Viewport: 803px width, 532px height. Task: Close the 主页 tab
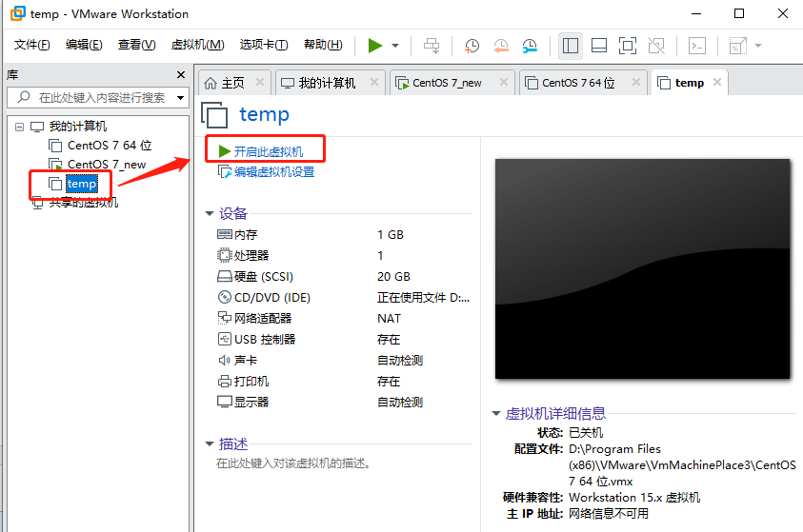pyautogui.click(x=260, y=82)
